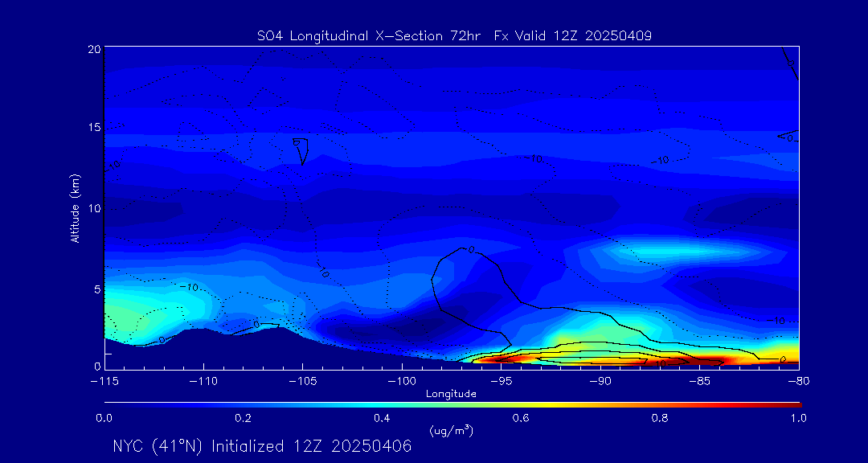Click the footer "NYC (41°N) Initialized 12Z 20250406"
The width and height of the screenshot is (868, 463).
point(262,446)
